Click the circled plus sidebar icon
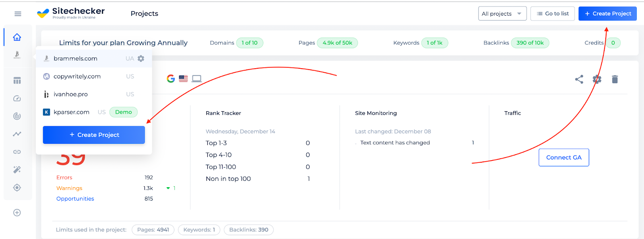Image resolution: width=644 pixels, height=239 pixels. click(x=17, y=212)
